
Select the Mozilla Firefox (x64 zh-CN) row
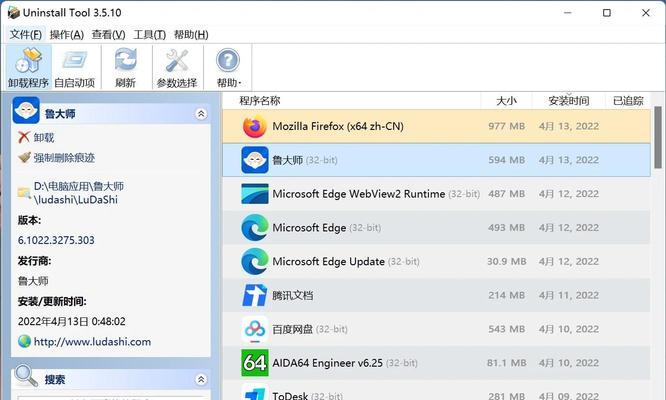click(x=437, y=126)
